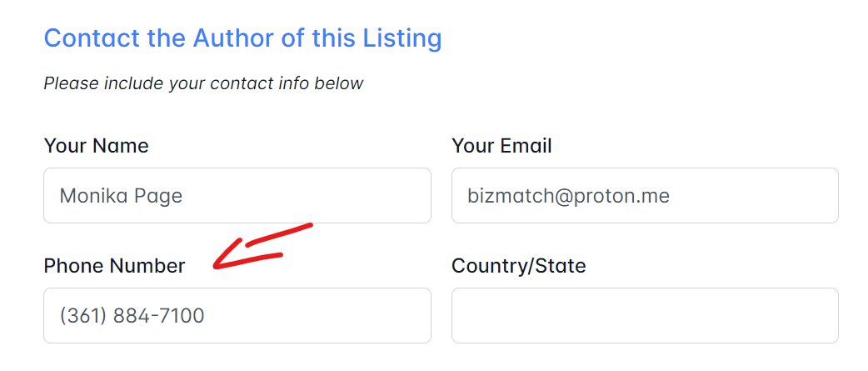Click the empty Country/State field

(x=645, y=316)
